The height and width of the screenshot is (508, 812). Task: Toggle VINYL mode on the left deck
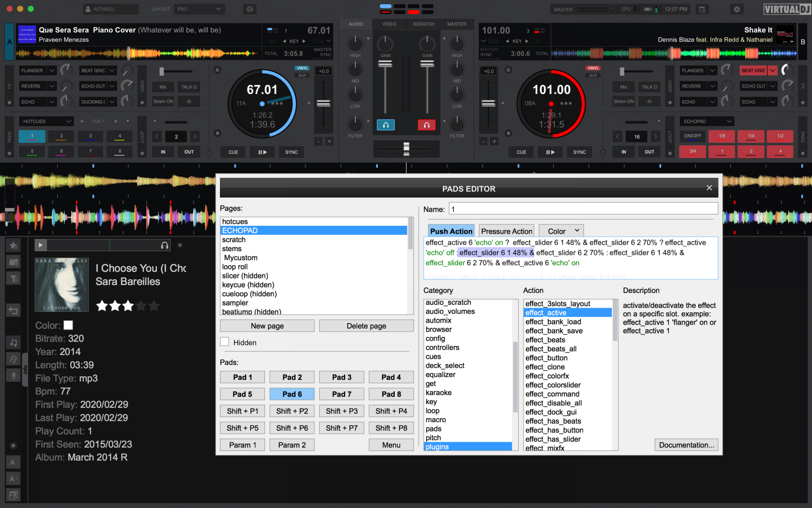tap(302, 68)
